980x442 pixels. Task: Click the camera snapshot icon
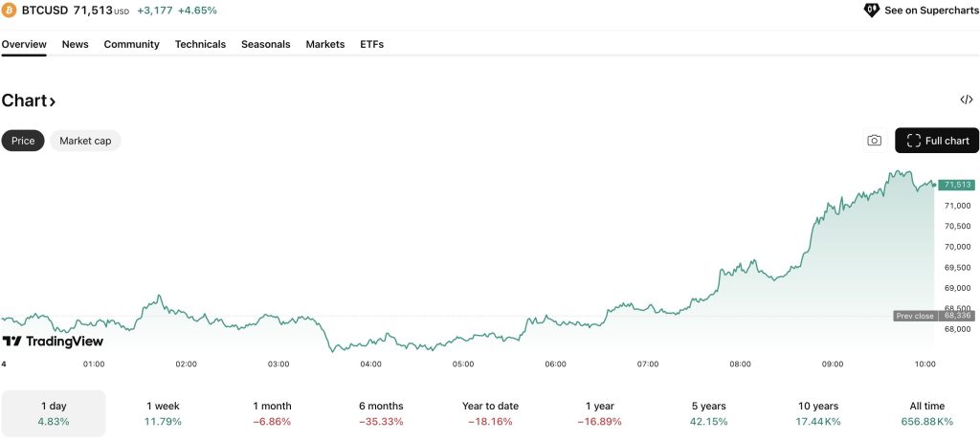tap(874, 141)
